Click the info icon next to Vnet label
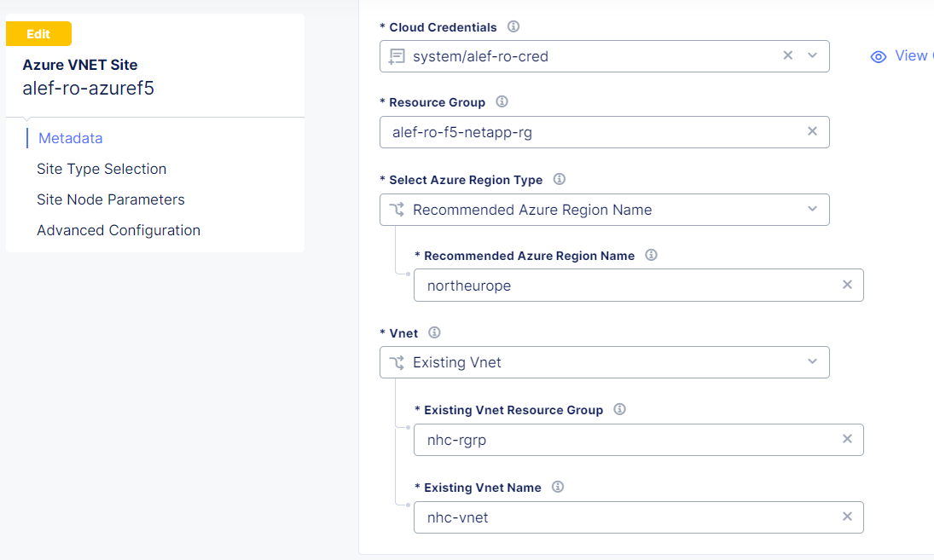 point(434,332)
